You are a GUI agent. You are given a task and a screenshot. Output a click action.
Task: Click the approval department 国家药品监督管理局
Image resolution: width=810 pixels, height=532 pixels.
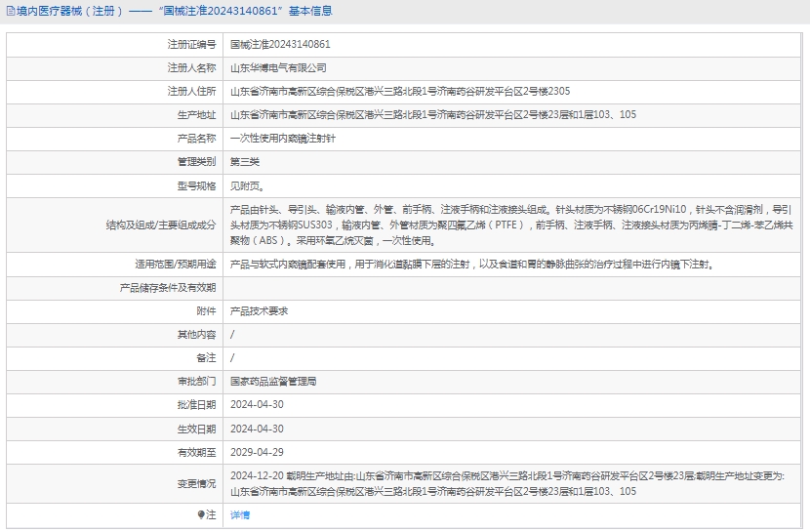273,382
